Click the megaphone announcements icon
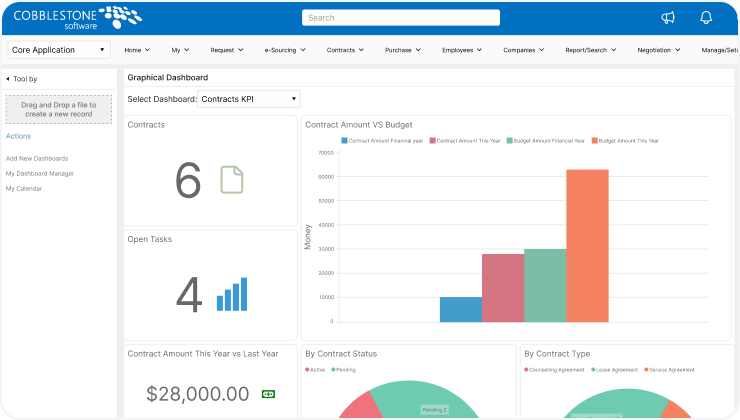740x420 pixels. pyautogui.click(x=668, y=17)
